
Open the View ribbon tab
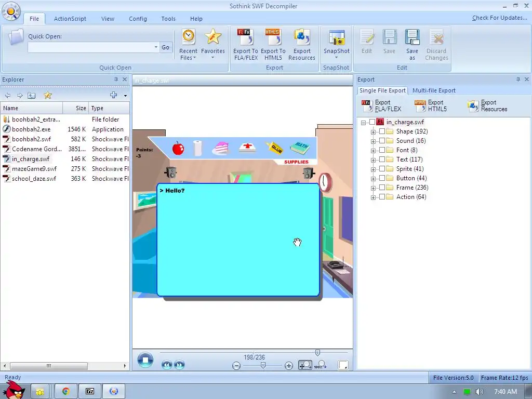coord(108,19)
